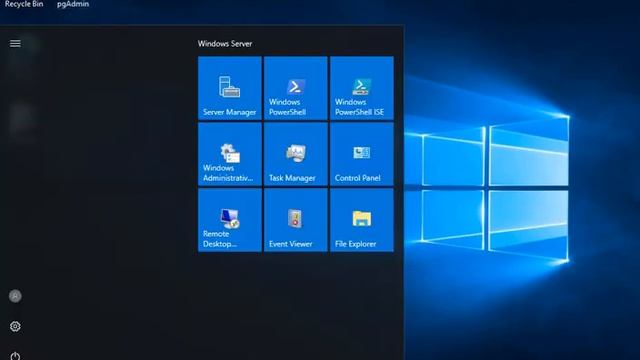Image resolution: width=640 pixels, height=360 pixels.
Task: Select the pgAdmin desktop label
Action: tap(73, 4)
